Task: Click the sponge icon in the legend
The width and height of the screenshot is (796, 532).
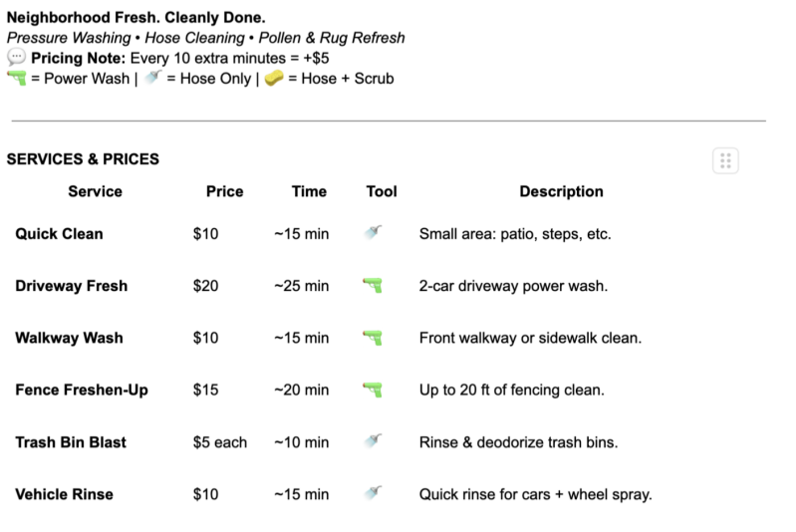Action: pos(271,78)
